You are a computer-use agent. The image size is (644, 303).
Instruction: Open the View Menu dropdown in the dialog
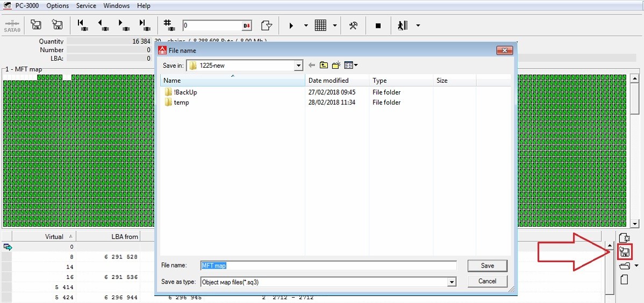tap(352, 65)
